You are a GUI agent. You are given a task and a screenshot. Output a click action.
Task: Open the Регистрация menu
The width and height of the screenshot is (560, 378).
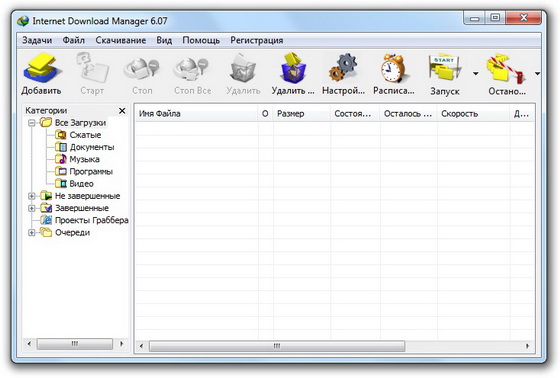coord(256,40)
